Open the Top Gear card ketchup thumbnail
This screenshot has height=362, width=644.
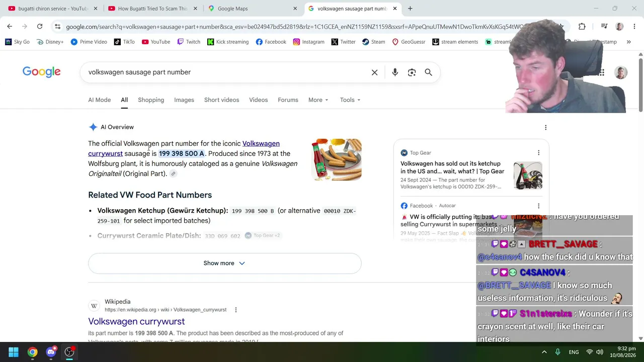(x=528, y=175)
